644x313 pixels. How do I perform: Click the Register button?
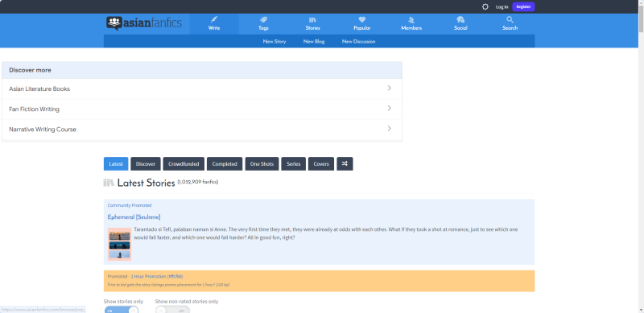[x=523, y=7]
